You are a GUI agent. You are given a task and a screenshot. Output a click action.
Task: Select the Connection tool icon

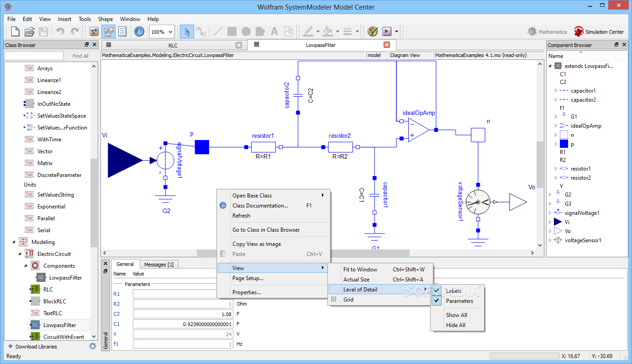click(200, 31)
